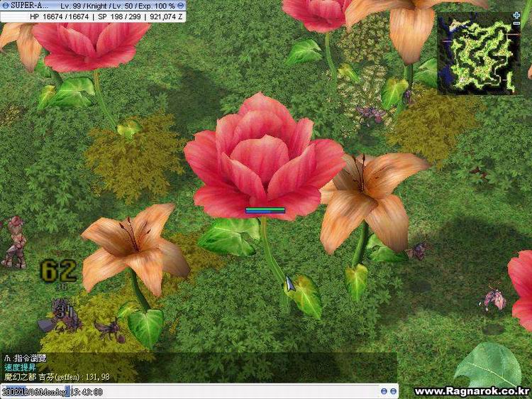Viewport: 532px width, 399px height.
Task: Click the /h 指令瀏覽 chat line
Action: click(x=25, y=359)
